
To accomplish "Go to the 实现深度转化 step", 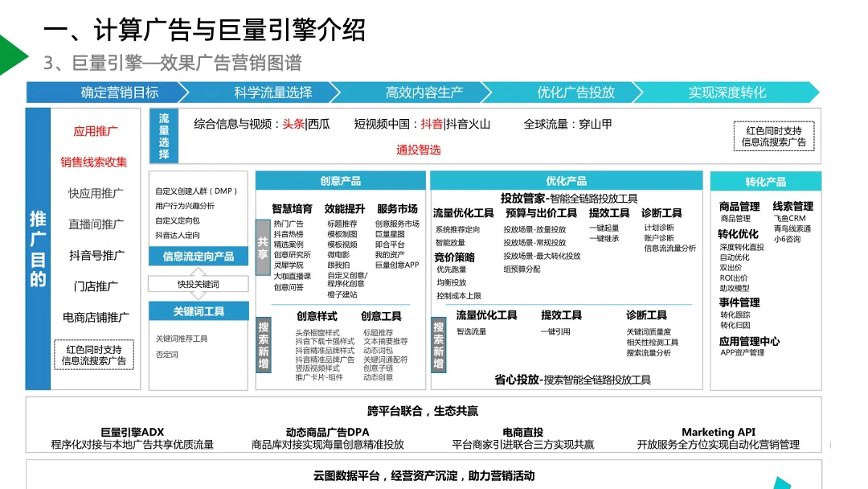I will click(727, 92).
